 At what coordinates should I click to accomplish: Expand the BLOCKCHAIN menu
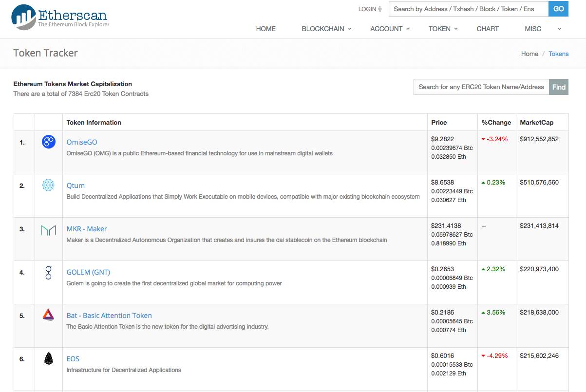click(x=326, y=29)
